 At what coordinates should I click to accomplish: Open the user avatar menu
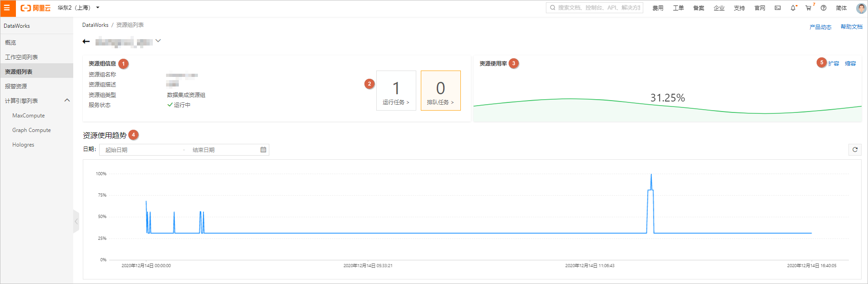861,8
